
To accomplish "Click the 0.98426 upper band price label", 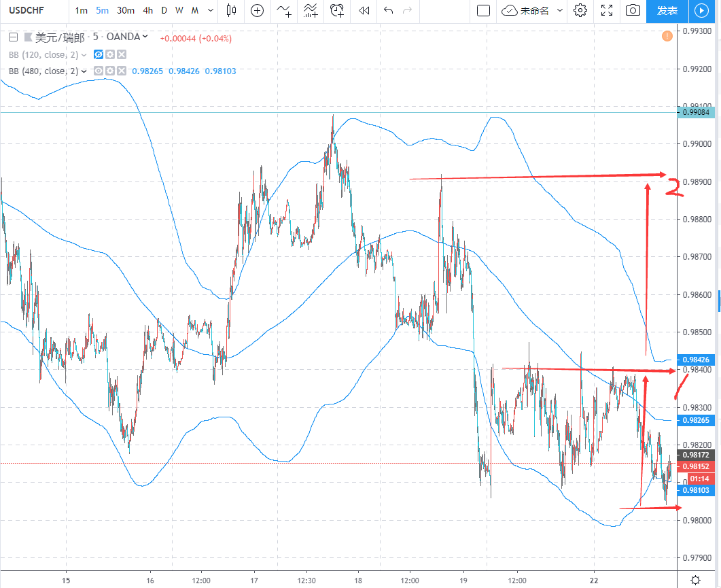I will point(696,360).
